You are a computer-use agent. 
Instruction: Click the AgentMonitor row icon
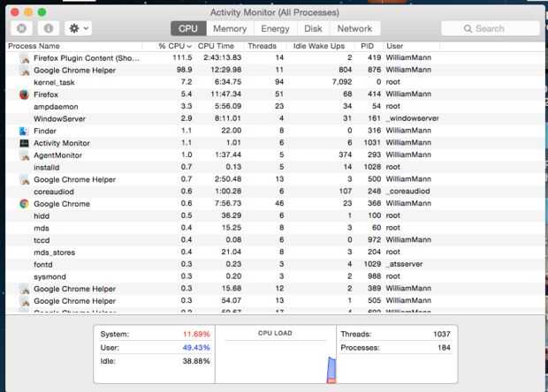tap(24, 155)
